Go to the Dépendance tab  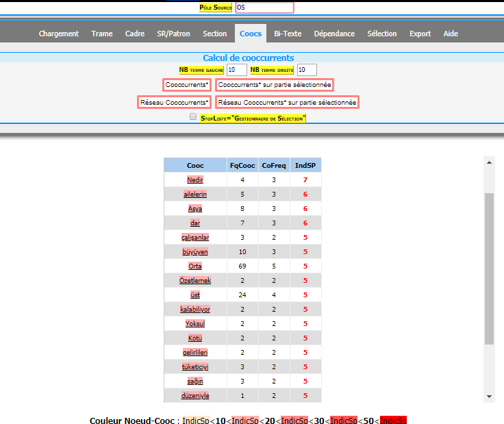pos(334,34)
